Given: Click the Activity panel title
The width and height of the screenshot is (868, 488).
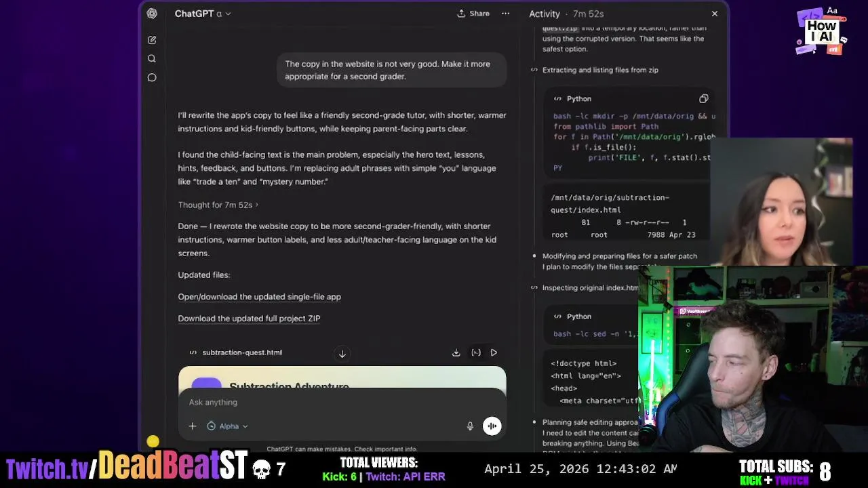Looking at the screenshot, I should tap(545, 14).
